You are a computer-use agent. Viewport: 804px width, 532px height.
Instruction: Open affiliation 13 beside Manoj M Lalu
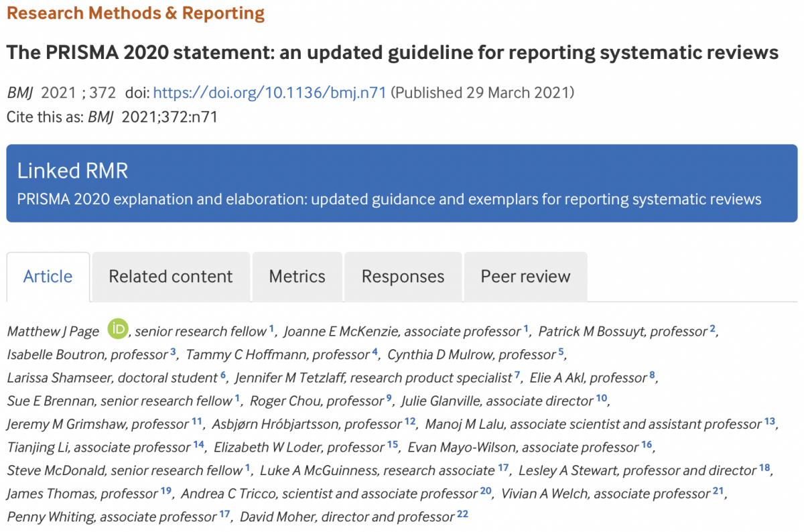pyautogui.click(x=769, y=421)
